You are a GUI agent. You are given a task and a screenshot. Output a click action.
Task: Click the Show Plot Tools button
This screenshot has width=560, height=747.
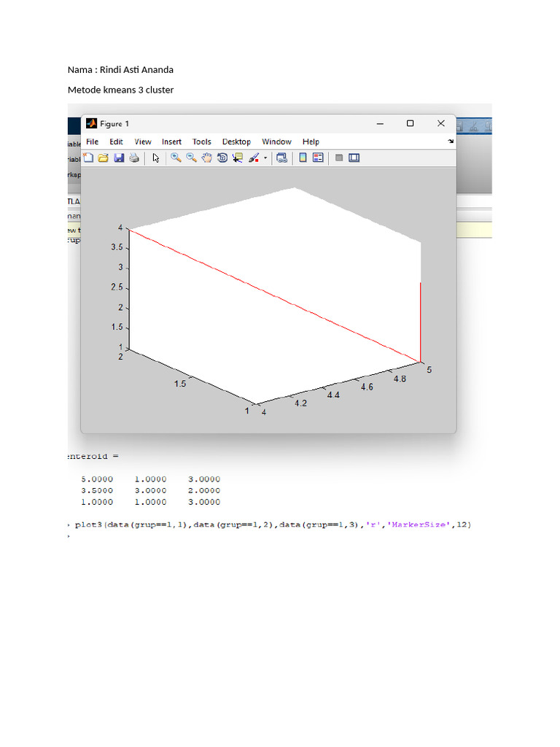[354, 158]
